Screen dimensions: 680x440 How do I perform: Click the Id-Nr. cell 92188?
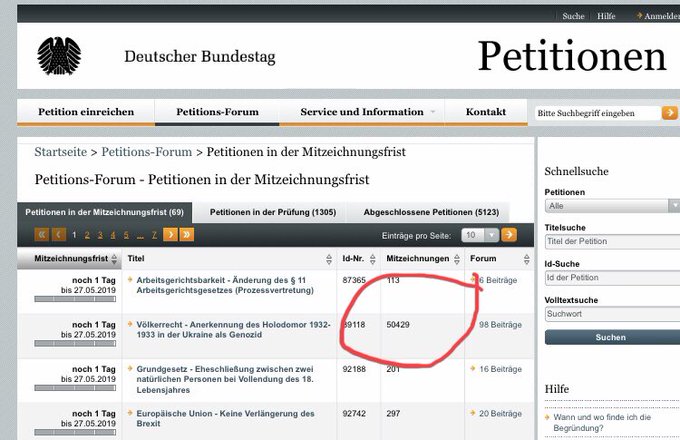pos(354,369)
